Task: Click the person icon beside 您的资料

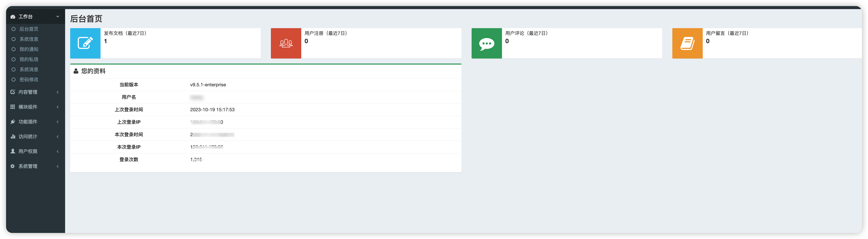Action: 76,71
